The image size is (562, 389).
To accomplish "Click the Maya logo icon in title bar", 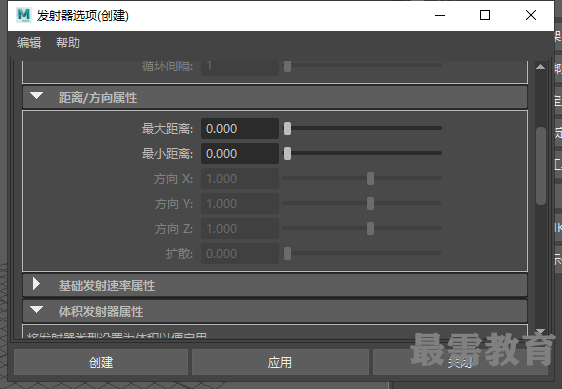I will (24, 15).
